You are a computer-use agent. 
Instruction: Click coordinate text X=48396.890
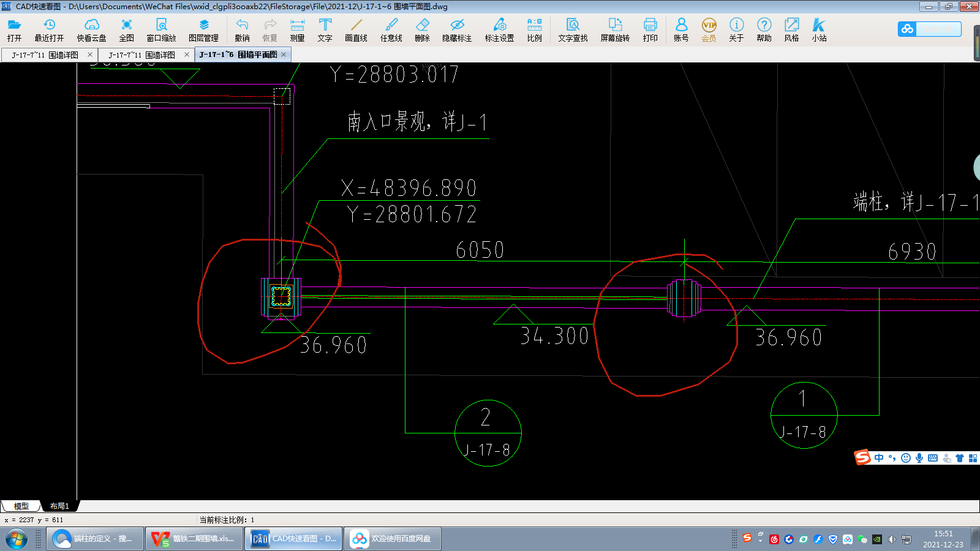(409, 188)
